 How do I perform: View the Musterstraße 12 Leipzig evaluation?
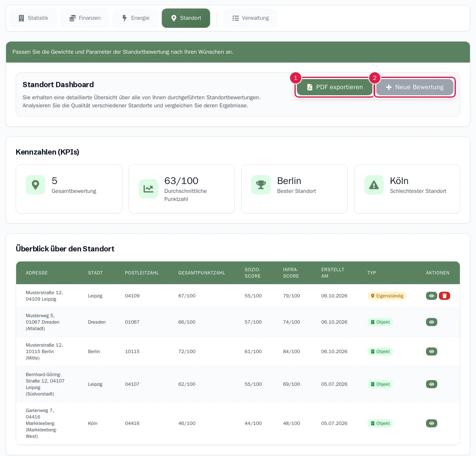click(431, 296)
